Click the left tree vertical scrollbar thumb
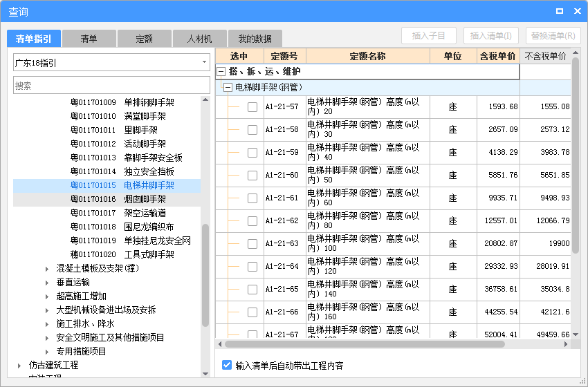The height and width of the screenshot is (387, 588). click(205, 275)
